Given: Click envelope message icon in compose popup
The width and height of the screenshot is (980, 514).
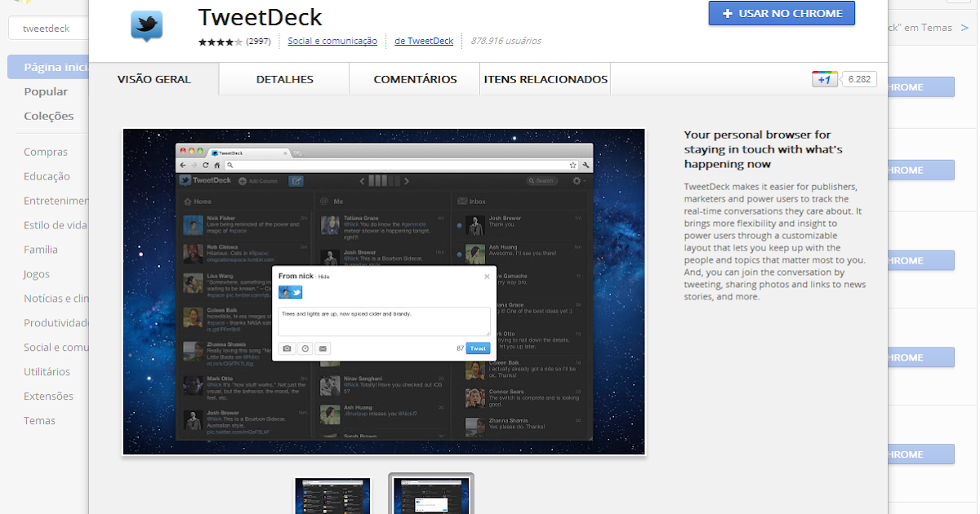Looking at the screenshot, I should pyautogui.click(x=323, y=348).
